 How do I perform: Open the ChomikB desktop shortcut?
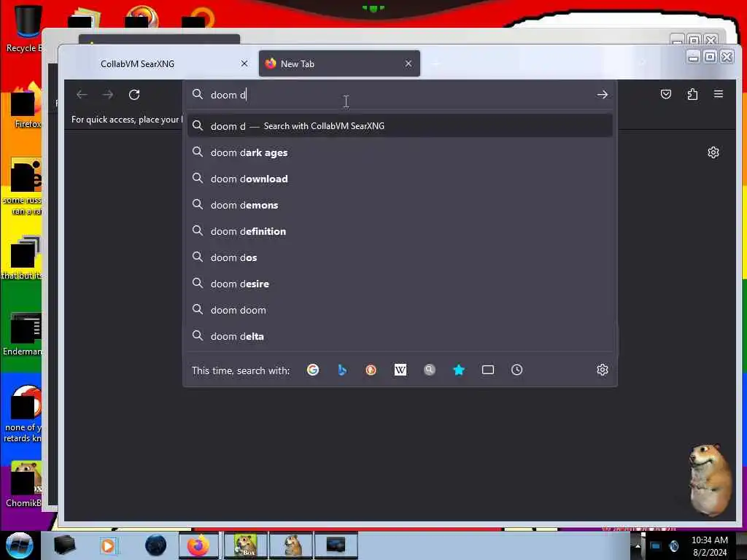pyautogui.click(x=24, y=484)
